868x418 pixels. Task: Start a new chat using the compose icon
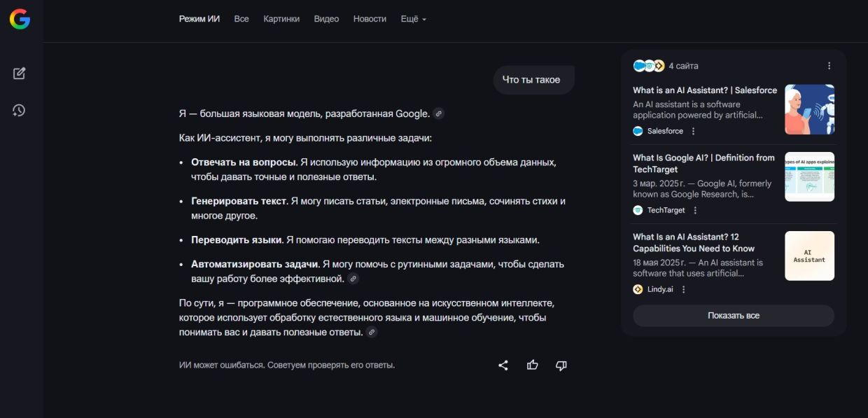(x=19, y=73)
